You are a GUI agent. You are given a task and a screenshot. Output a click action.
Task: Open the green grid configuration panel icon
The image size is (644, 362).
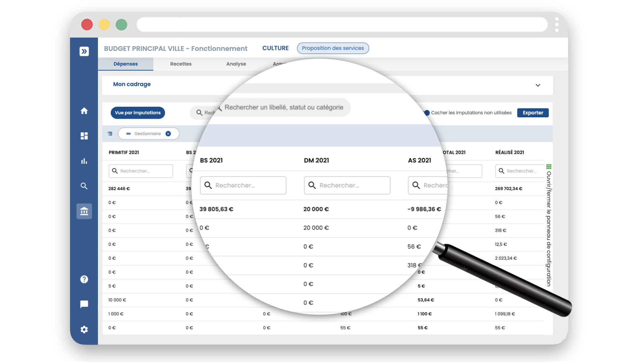coord(549,167)
